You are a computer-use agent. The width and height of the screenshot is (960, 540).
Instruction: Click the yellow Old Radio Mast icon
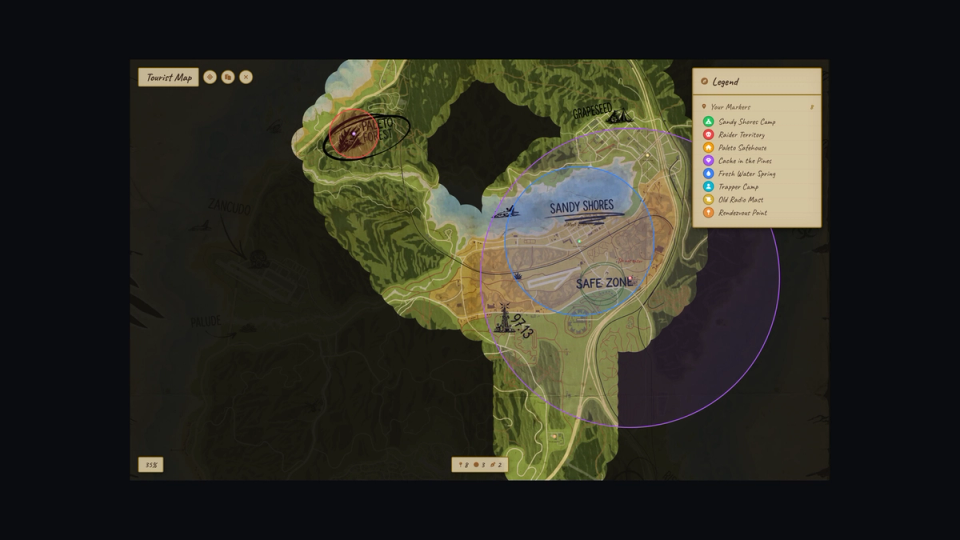(708, 200)
